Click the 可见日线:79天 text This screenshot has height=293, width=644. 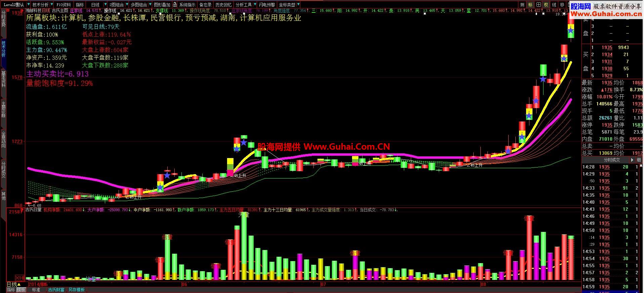pyautogui.click(x=101, y=27)
